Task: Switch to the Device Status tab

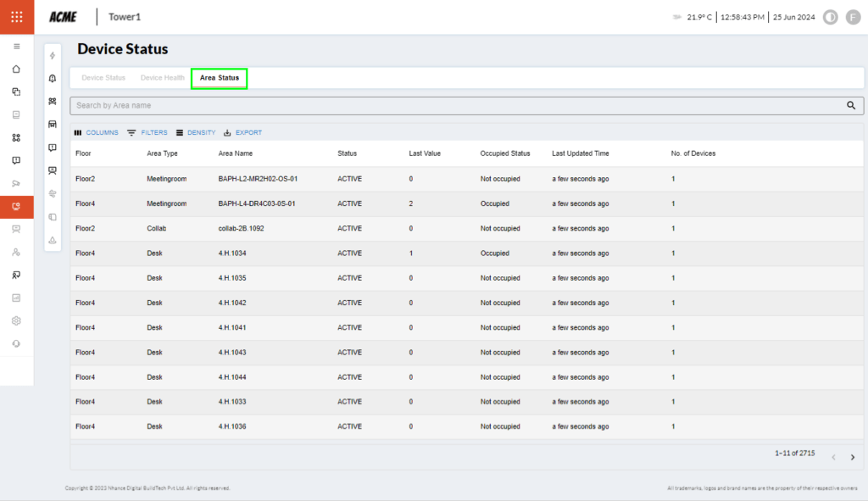Action: coord(103,78)
